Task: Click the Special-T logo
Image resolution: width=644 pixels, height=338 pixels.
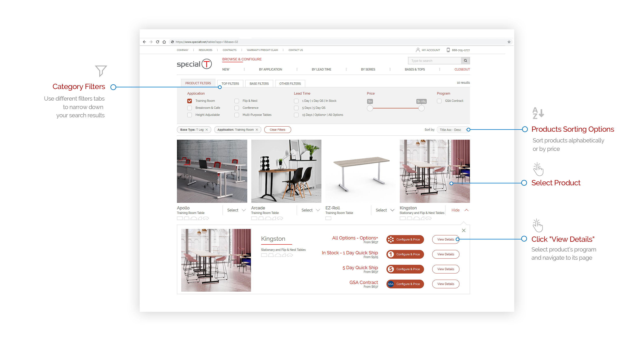Action: (x=194, y=64)
